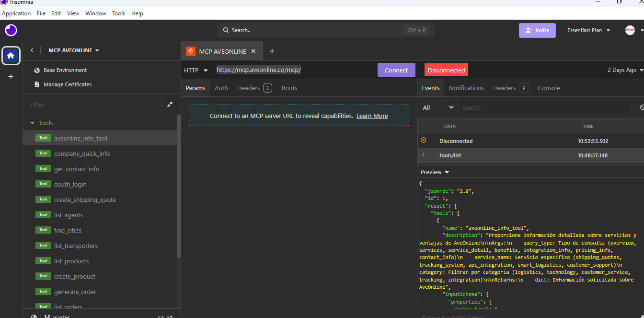Image resolution: width=644 pixels, height=318 pixels.
Task: Switch to the Auth tab
Action: (221, 88)
